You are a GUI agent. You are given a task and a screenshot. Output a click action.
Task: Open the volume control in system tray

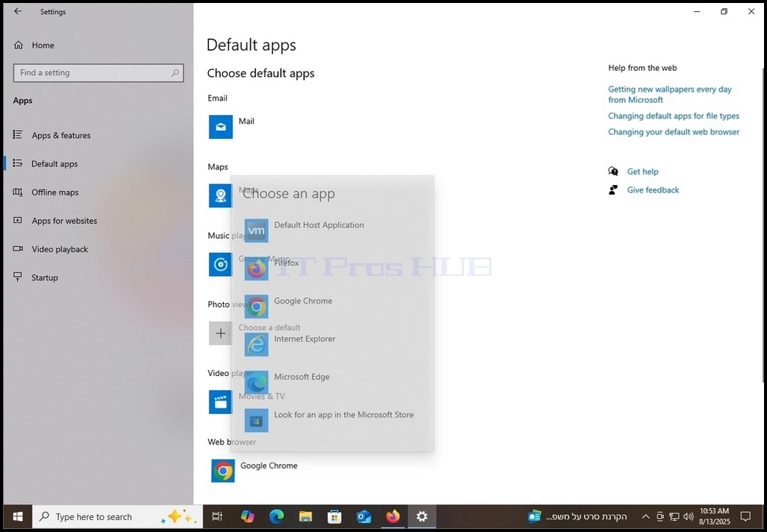688,516
